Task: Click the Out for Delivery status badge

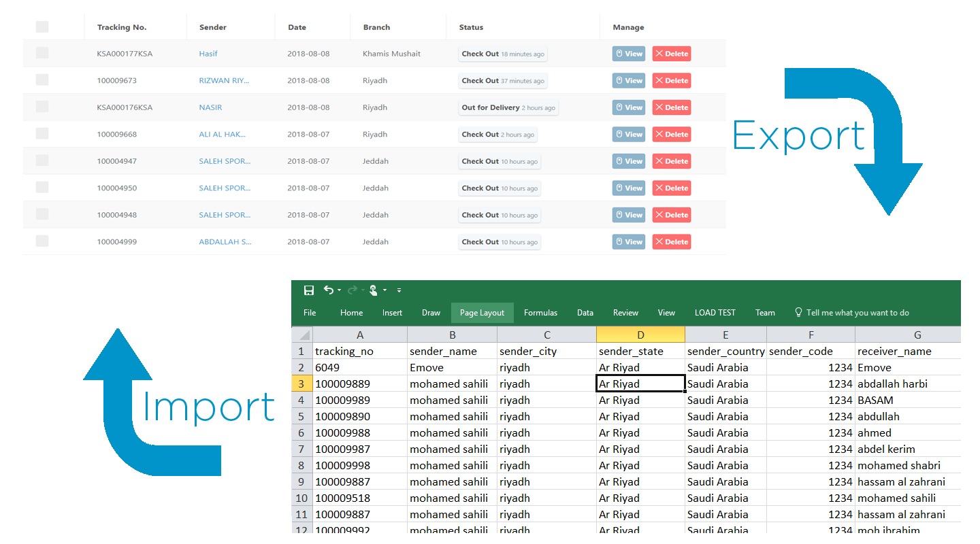Action: 508,107
